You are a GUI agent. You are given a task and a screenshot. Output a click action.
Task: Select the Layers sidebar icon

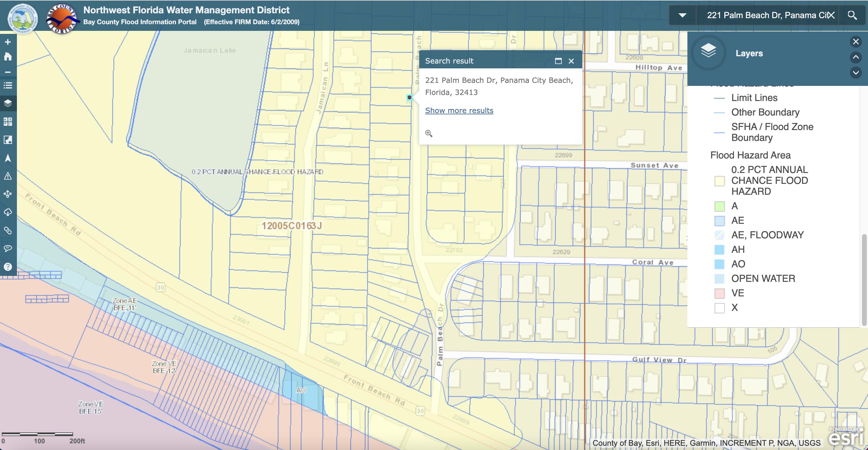(8, 103)
